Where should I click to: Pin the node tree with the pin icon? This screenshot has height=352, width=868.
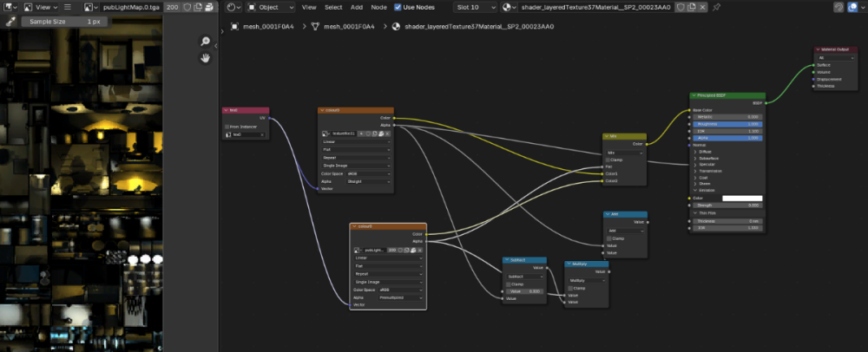(716, 7)
